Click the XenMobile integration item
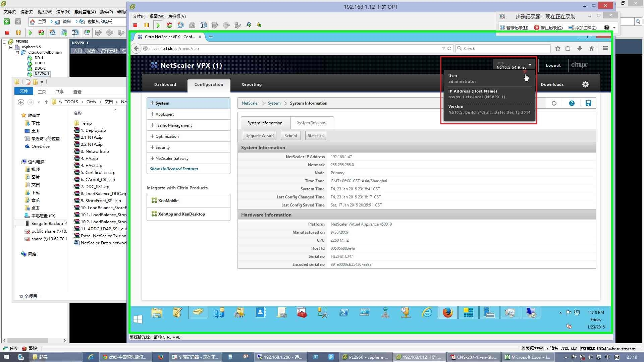Screen dimensions: 644x362 [188, 201]
